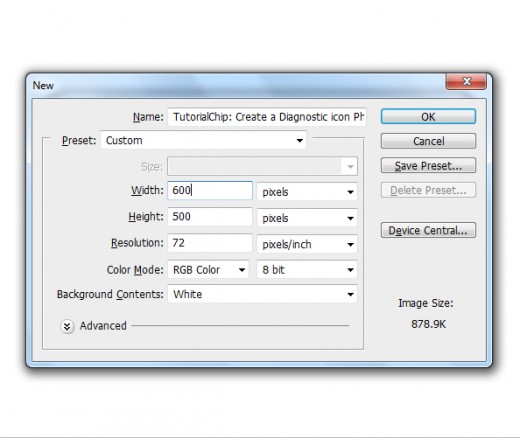Open the Preset dropdown showing Custom
The width and height of the screenshot is (520, 438).
pos(203,140)
